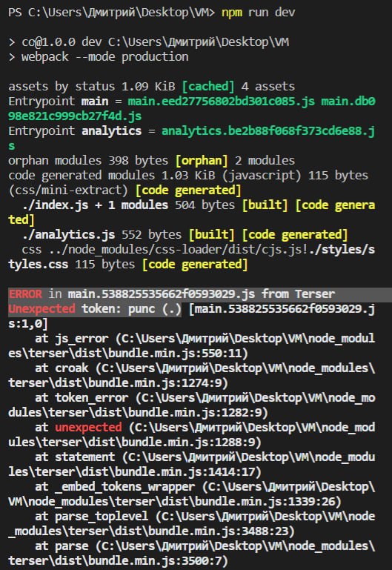
Task: Click './index.js + 1 modules' text
Action: click(95, 205)
